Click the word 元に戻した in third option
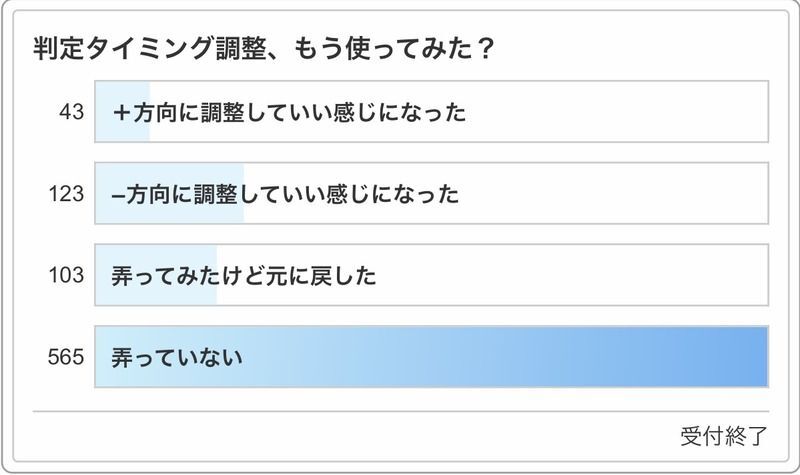 click(322, 275)
